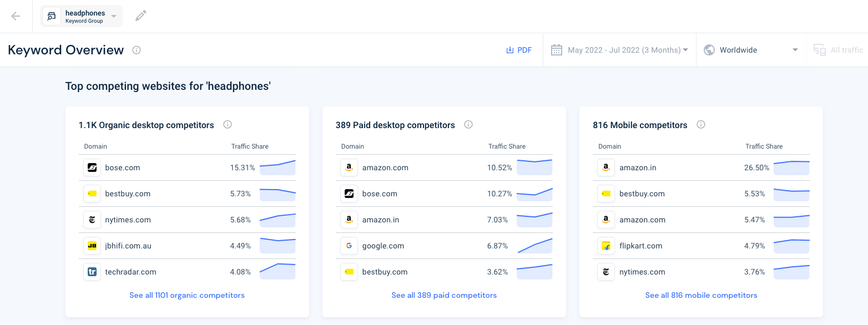Click the nytimes.com icon in mobile competitors
The image size is (868, 325).
606,272
